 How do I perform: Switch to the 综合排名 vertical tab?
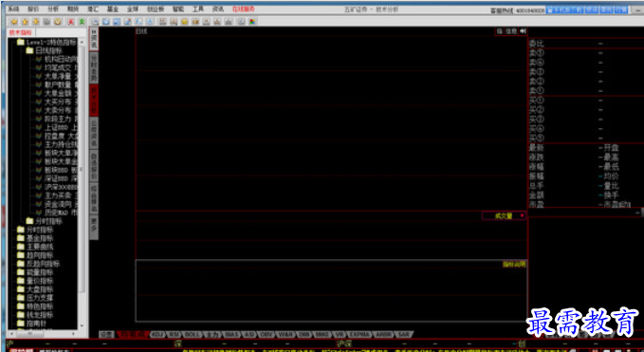click(94, 198)
